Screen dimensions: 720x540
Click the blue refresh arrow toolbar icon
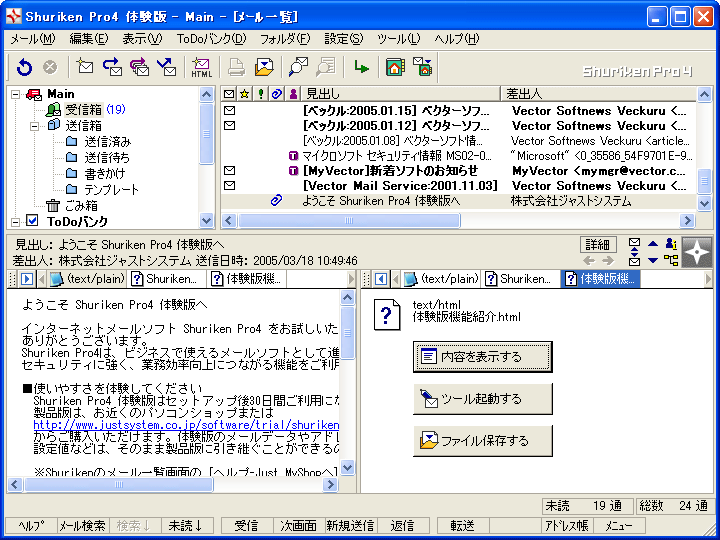point(24,68)
